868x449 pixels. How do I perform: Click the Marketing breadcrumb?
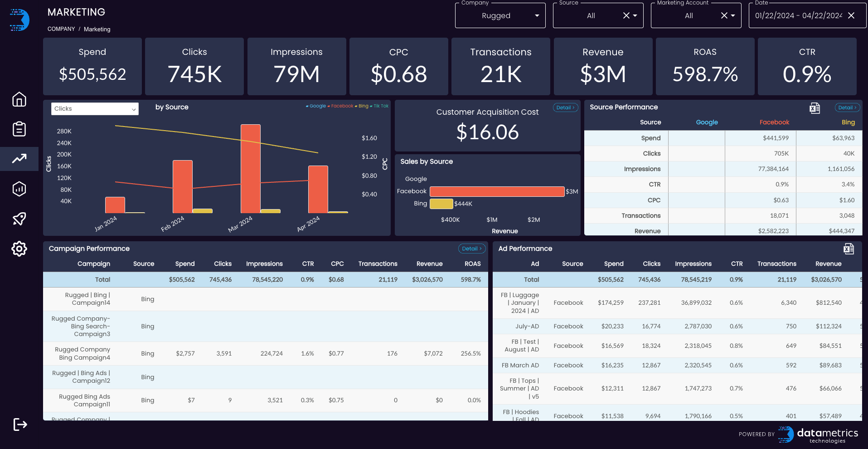pyautogui.click(x=97, y=29)
